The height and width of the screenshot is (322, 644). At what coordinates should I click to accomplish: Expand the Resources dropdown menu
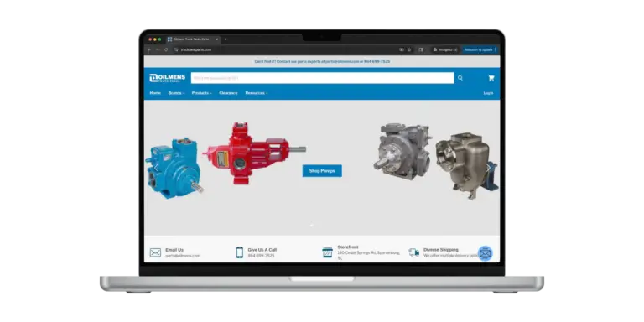point(257,93)
